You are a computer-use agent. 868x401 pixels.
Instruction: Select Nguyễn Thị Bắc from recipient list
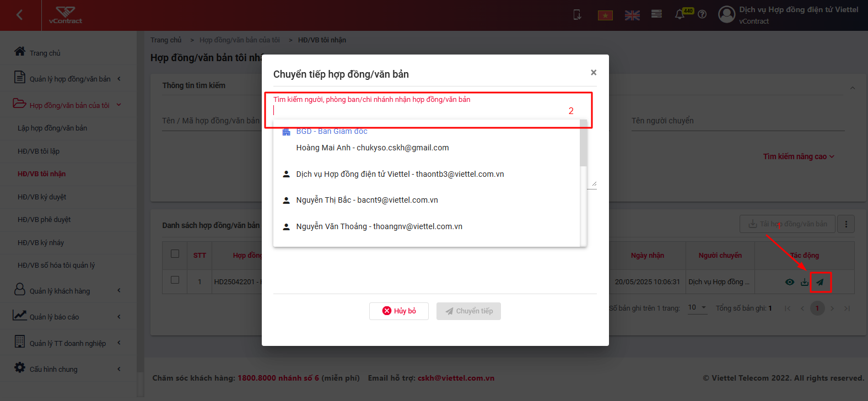427,200
